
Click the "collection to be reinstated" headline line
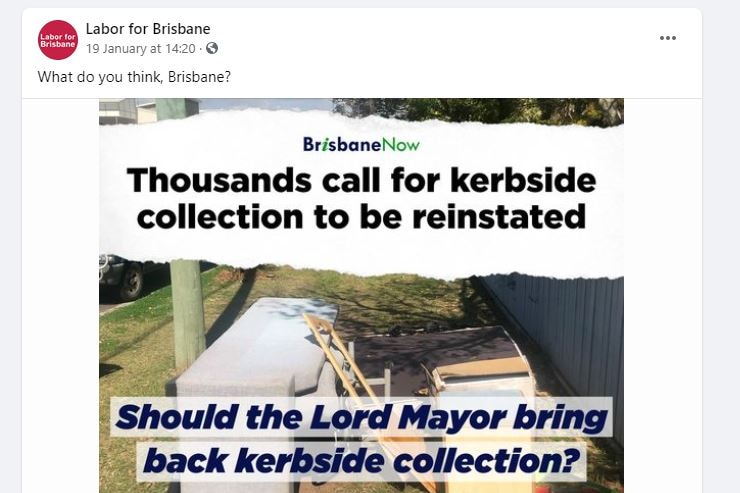(362, 217)
